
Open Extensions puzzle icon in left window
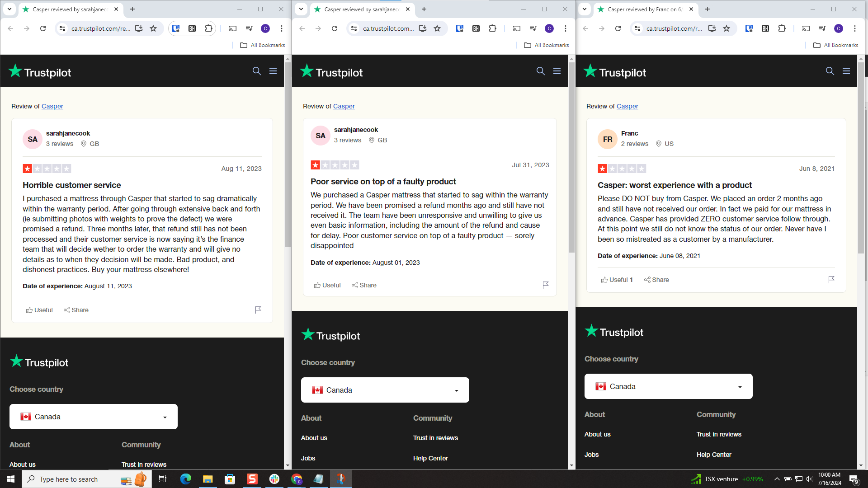tap(208, 28)
